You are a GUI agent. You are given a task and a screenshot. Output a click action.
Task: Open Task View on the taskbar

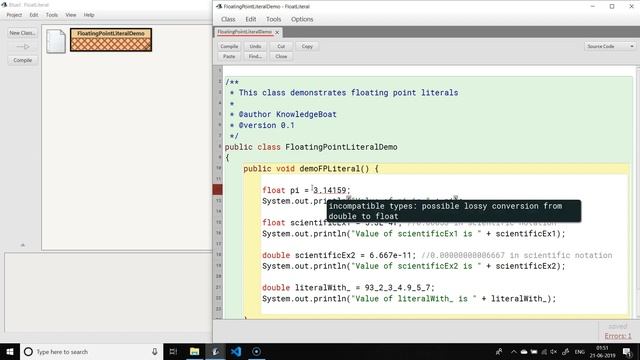[x=173, y=351]
